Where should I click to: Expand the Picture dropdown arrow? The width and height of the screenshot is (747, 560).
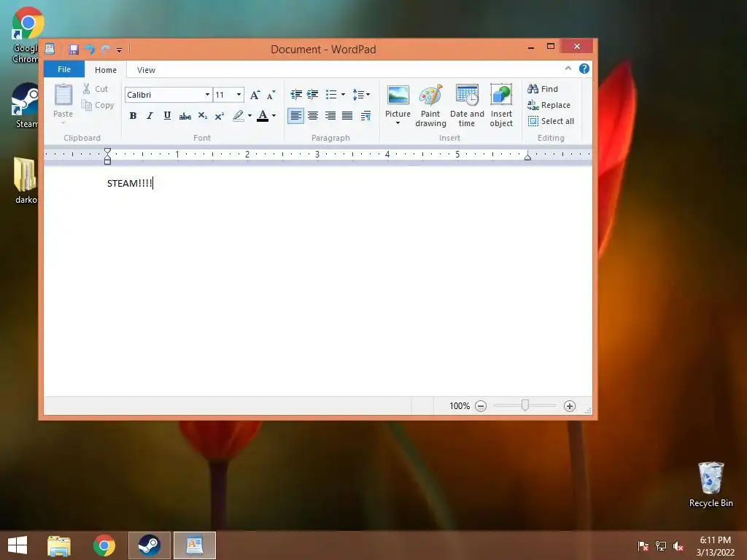click(398, 123)
